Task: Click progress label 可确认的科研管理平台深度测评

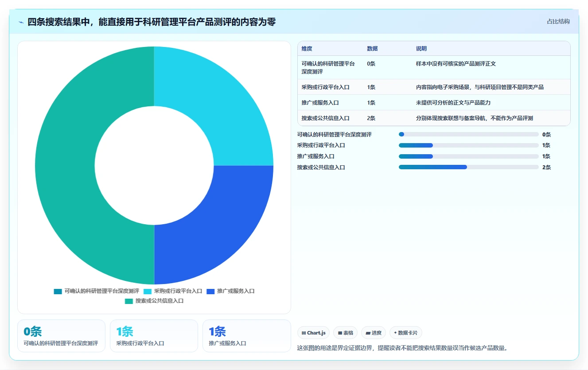Action: click(334, 134)
